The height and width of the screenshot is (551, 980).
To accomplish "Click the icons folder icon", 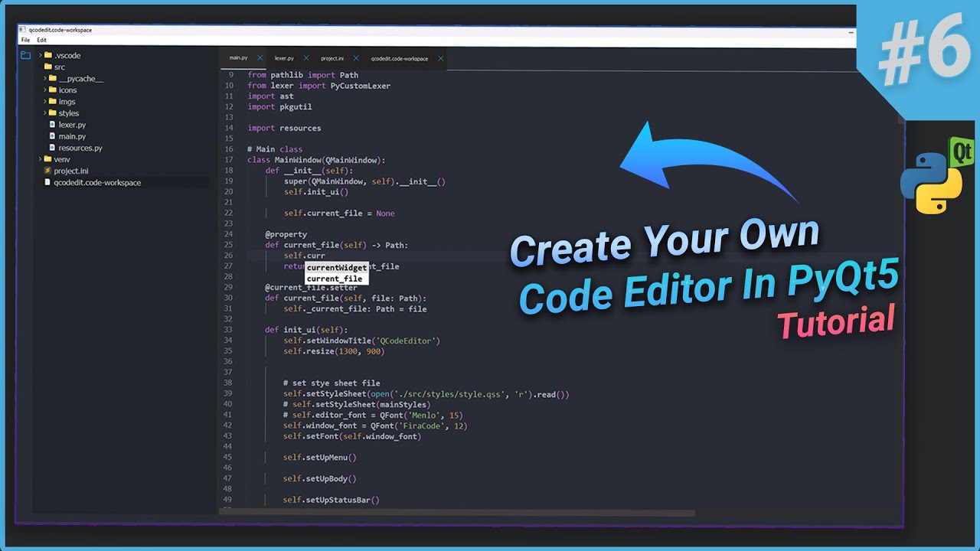I will 53,90.
